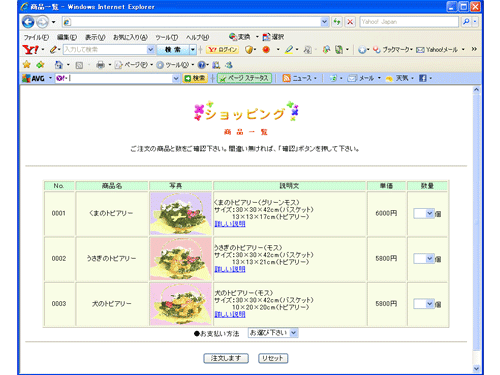Open the address bar history dropdown
This screenshot has height=375, width=500.
[324, 22]
